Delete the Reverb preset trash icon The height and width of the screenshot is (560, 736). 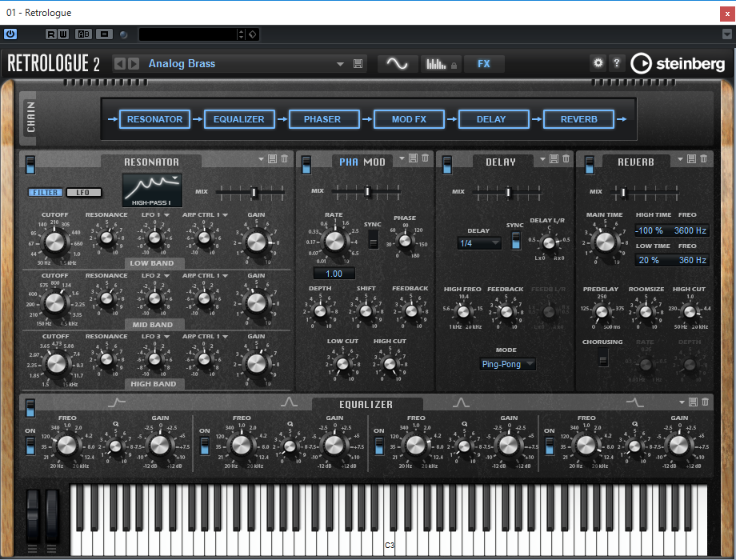(x=704, y=158)
